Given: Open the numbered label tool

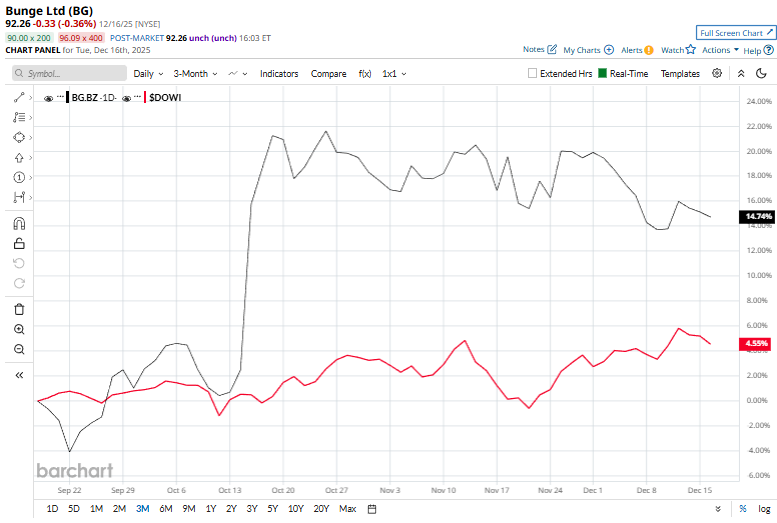Looking at the screenshot, I should click(x=19, y=177).
